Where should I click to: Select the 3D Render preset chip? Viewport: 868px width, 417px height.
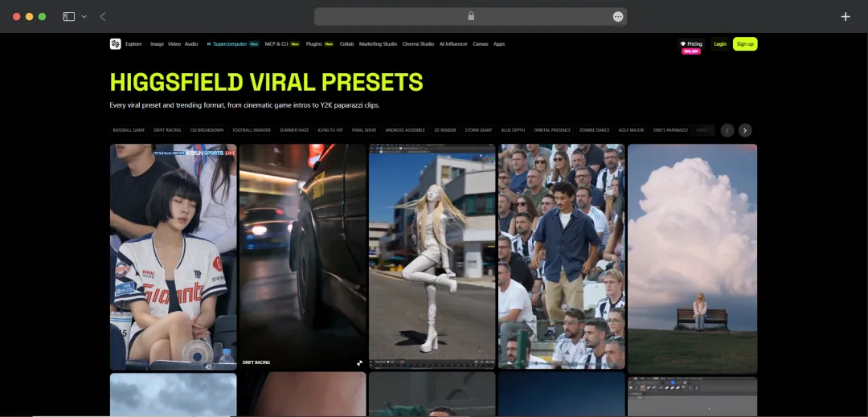point(445,130)
